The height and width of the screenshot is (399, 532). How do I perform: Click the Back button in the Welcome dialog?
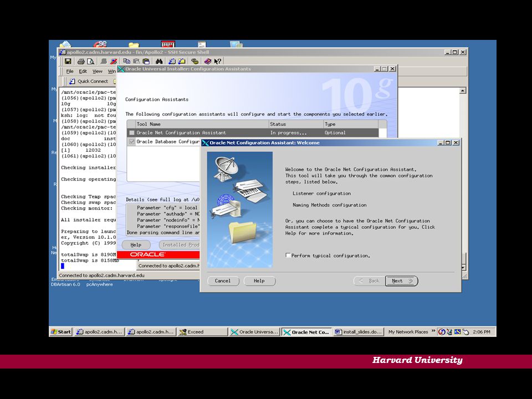[x=369, y=281]
